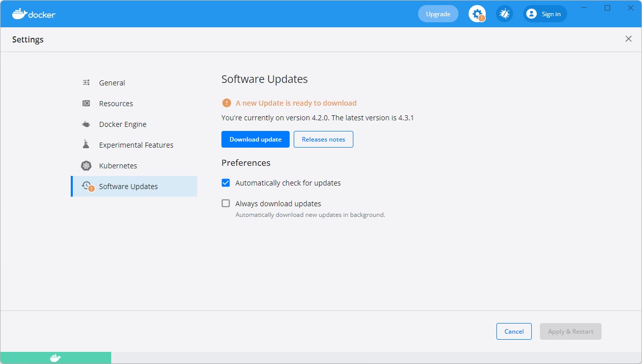Click the Upgrade button in the title bar
Viewport: 642px width, 364px height.
click(438, 14)
